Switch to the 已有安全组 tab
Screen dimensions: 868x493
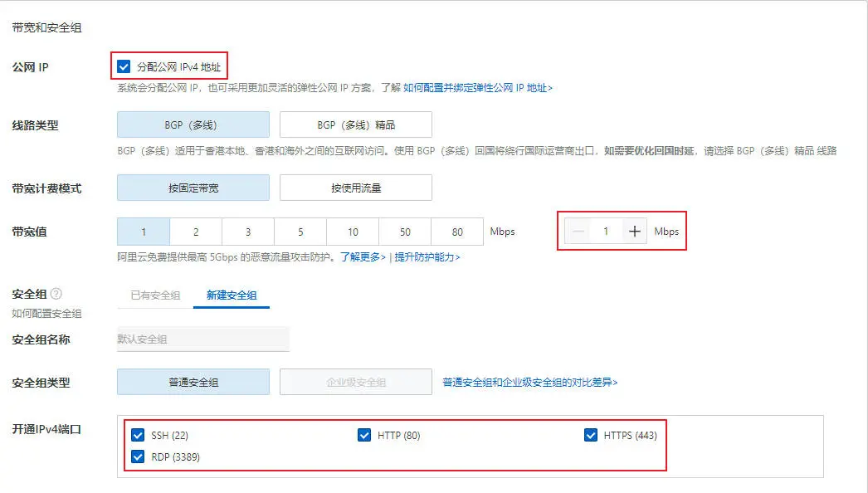click(155, 295)
